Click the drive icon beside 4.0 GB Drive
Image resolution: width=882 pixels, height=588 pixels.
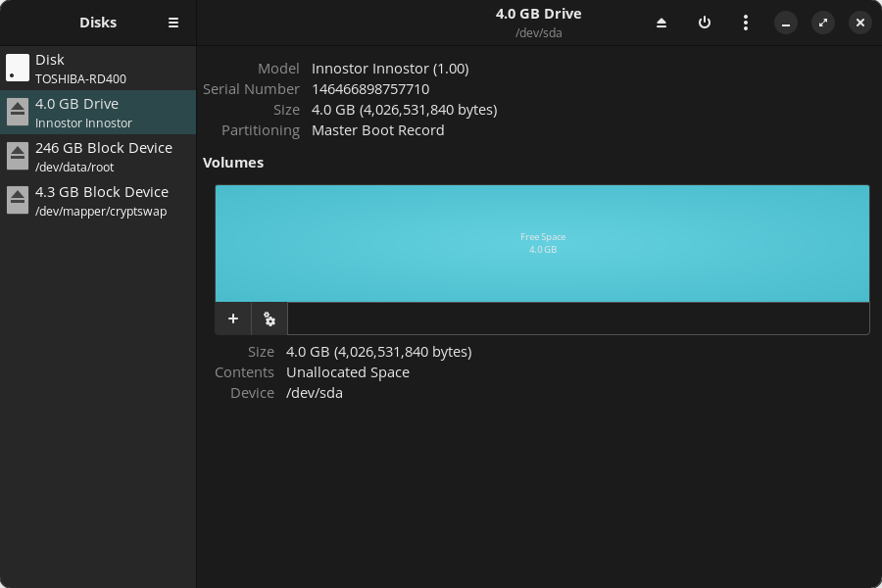coord(17,112)
